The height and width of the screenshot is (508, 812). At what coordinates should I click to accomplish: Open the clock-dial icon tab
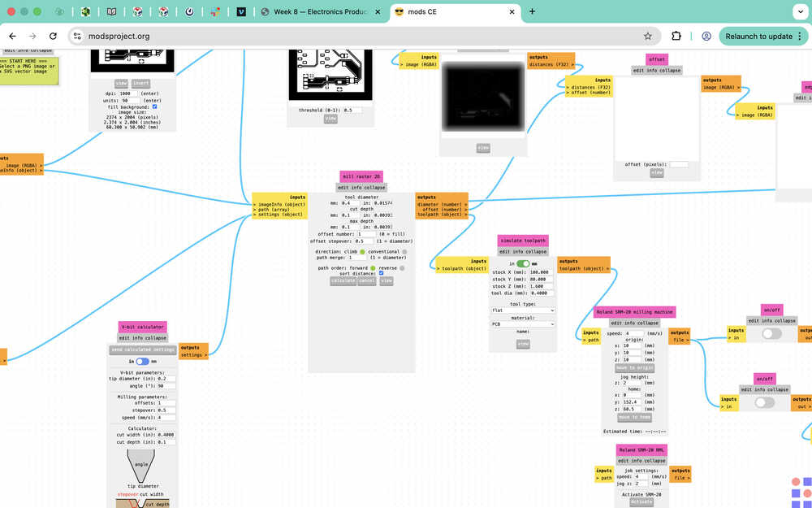coord(189,11)
